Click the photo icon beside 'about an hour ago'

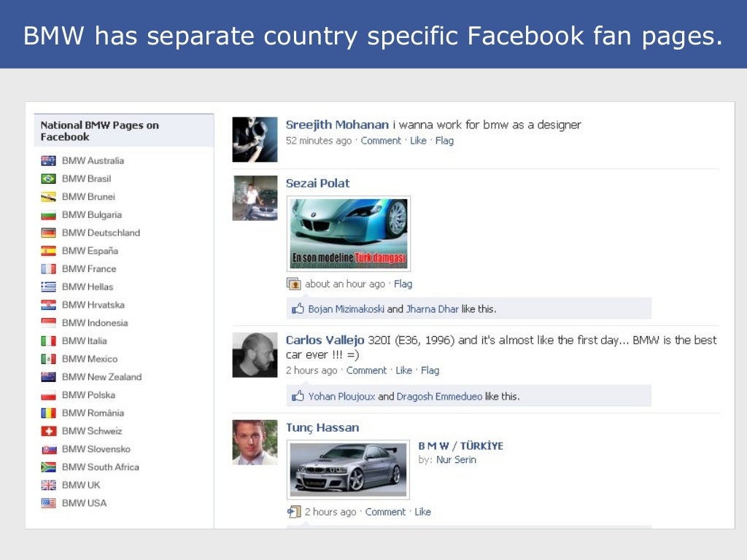tap(293, 284)
